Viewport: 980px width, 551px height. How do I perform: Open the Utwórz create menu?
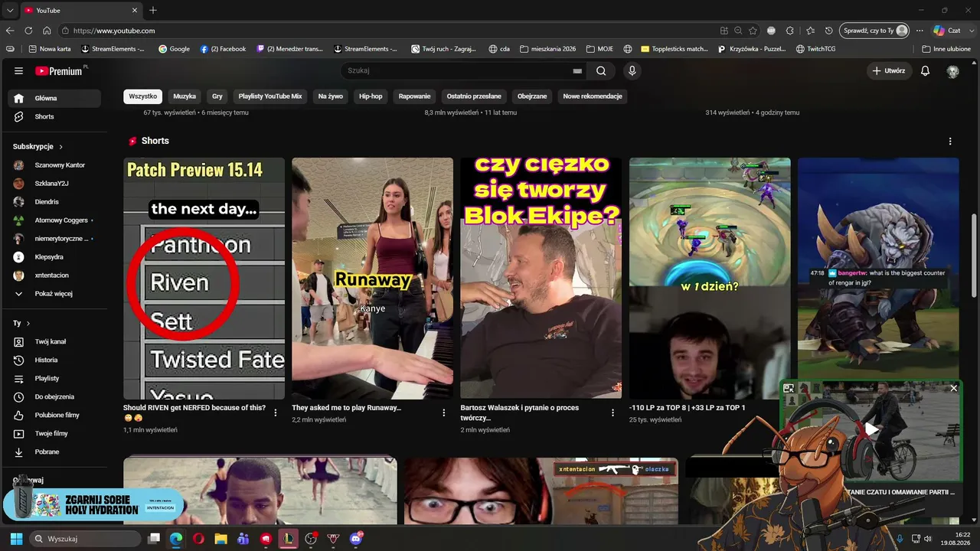tap(889, 71)
